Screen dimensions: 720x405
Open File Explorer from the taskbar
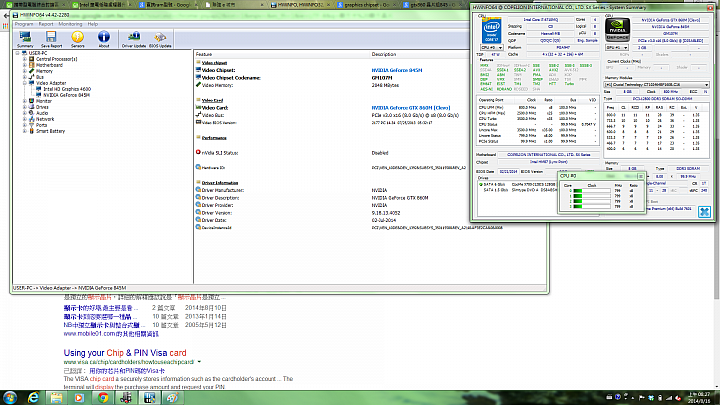point(56,398)
